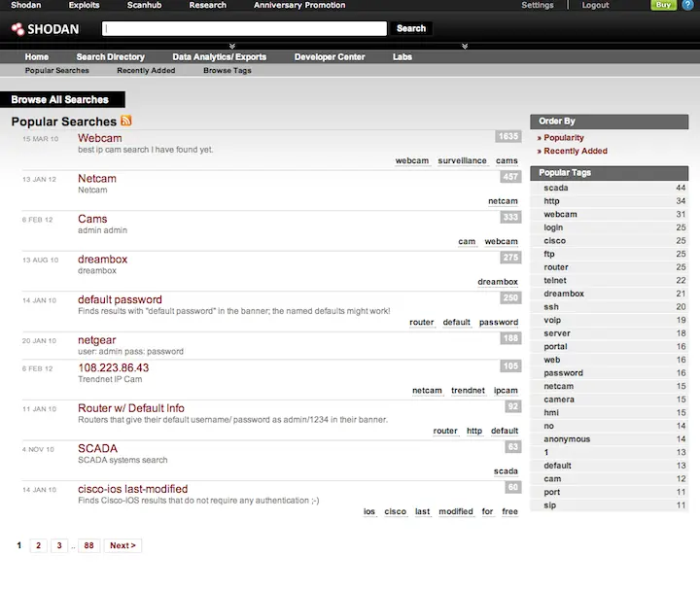The image size is (700, 591).
Task: Focus the Shodan search input field
Action: coord(244,28)
